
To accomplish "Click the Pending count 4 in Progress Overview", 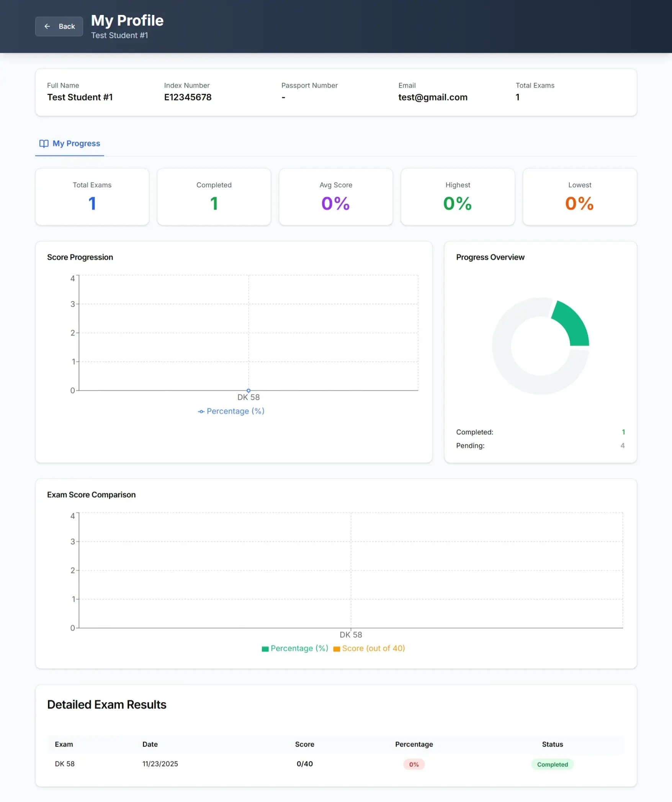I will coord(623,445).
